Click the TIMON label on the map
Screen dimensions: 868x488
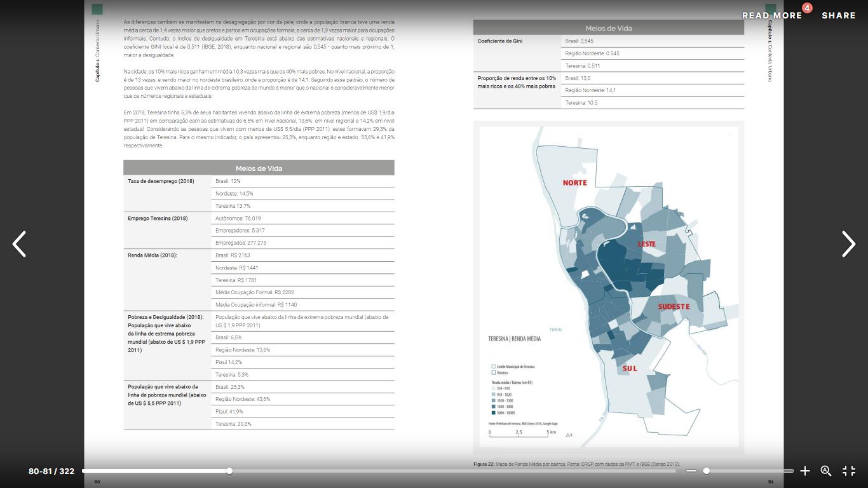point(556,330)
